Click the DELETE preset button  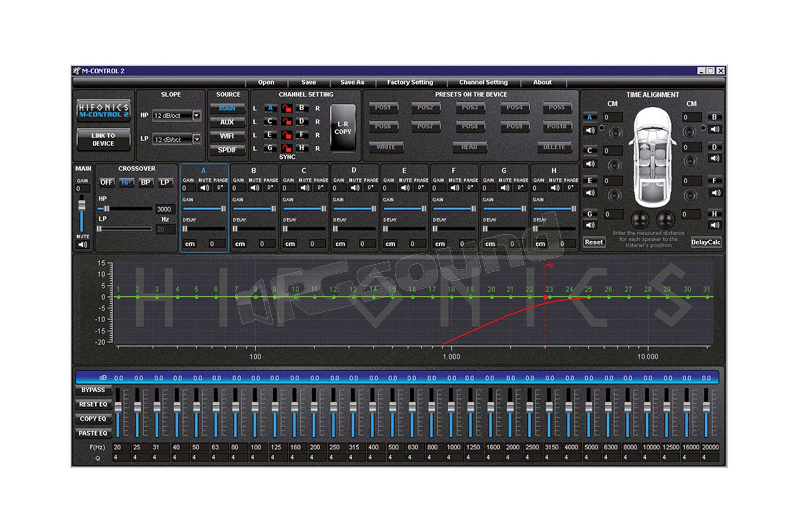[554, 147]
